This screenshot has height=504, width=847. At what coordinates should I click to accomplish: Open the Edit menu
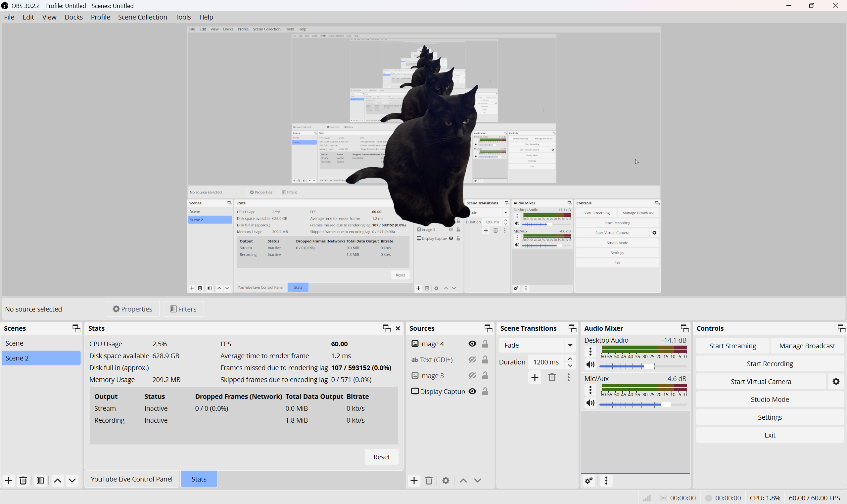click(28, 17)
